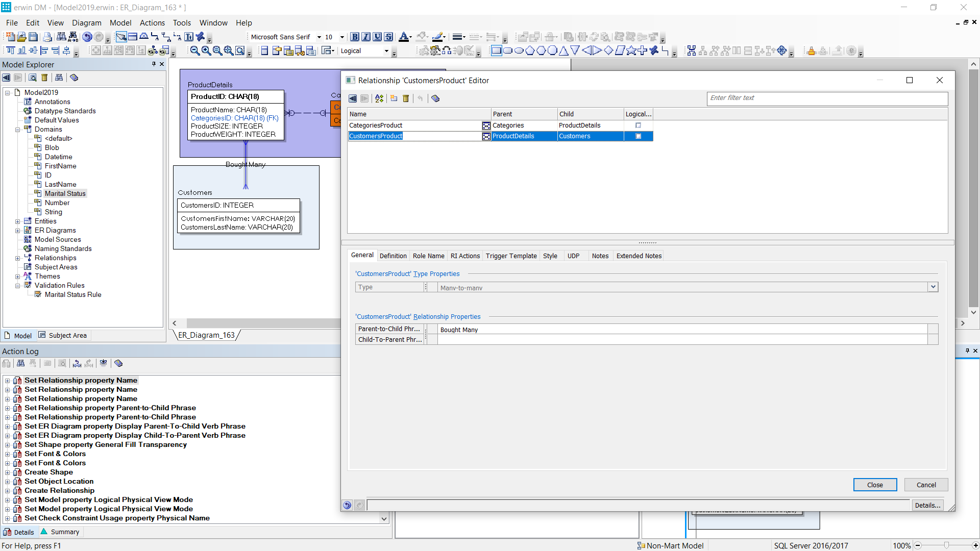Screen dimensions: 980x551
Task: Switch to the RI Actions tab
Action: (465, 256)
